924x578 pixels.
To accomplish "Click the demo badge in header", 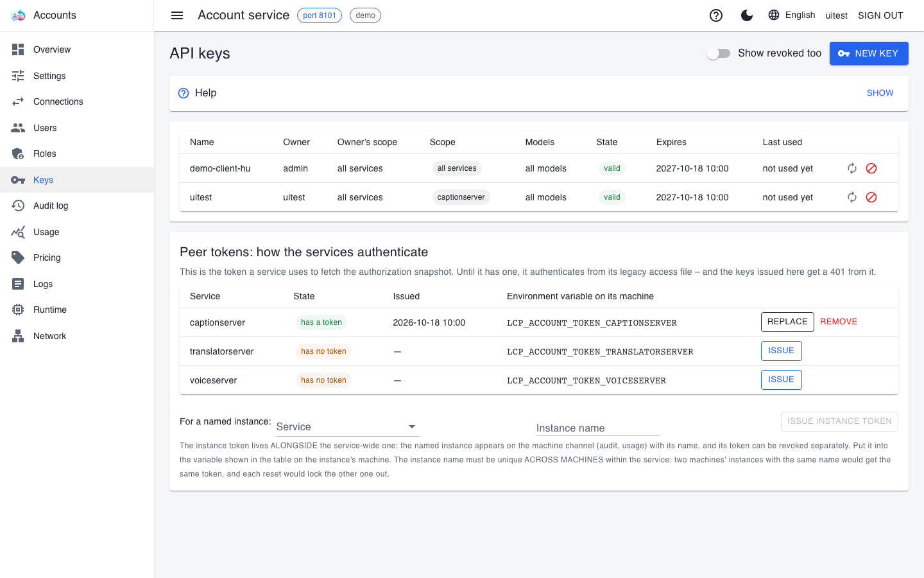I will pyautogui.click(x=365, y=15).
